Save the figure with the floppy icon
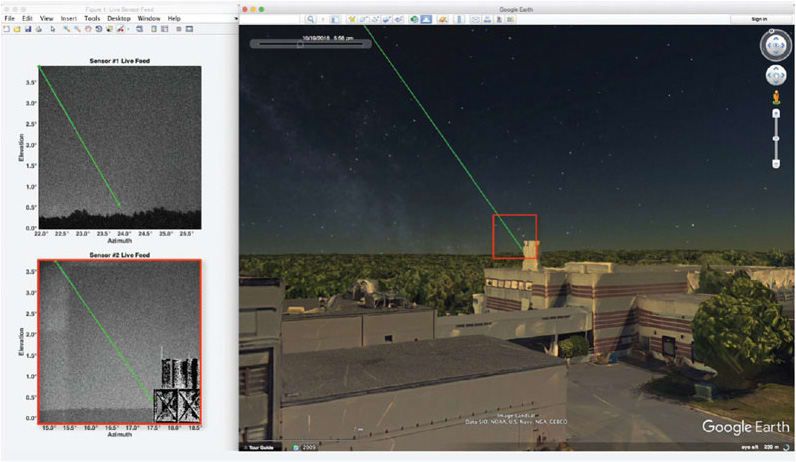Viewport: 796px width, 462px height. [x=28, y=29]
